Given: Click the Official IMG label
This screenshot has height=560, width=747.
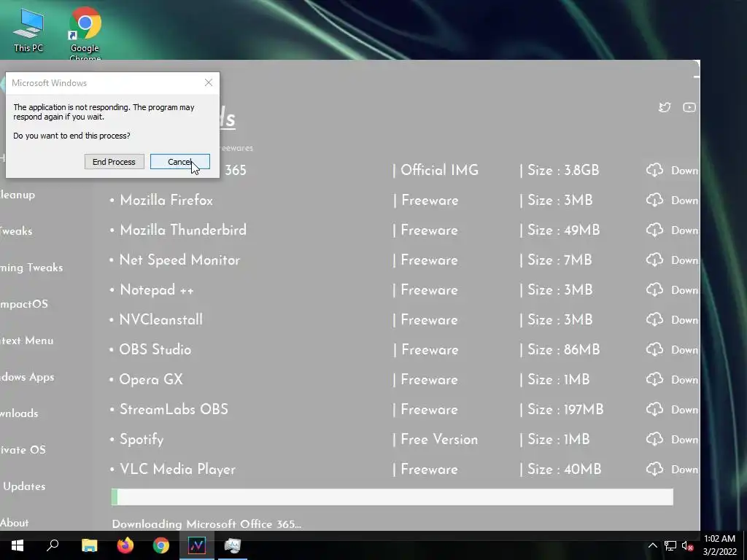Looking at the screenshot, I should point(439,170).
